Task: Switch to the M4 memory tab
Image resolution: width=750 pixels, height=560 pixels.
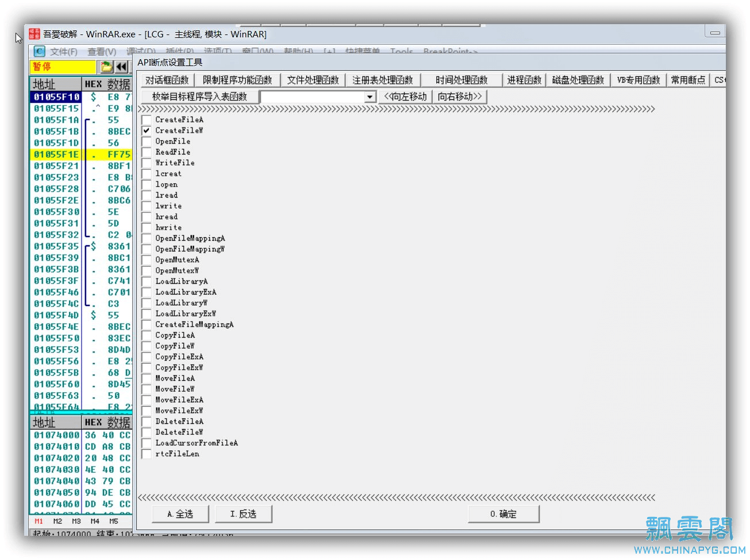Action: (x=95, y=522)
